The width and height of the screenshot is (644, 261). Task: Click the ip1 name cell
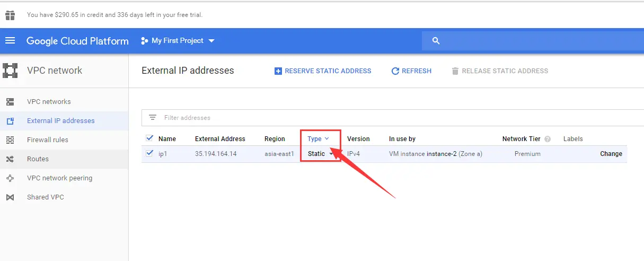(163, 154)
